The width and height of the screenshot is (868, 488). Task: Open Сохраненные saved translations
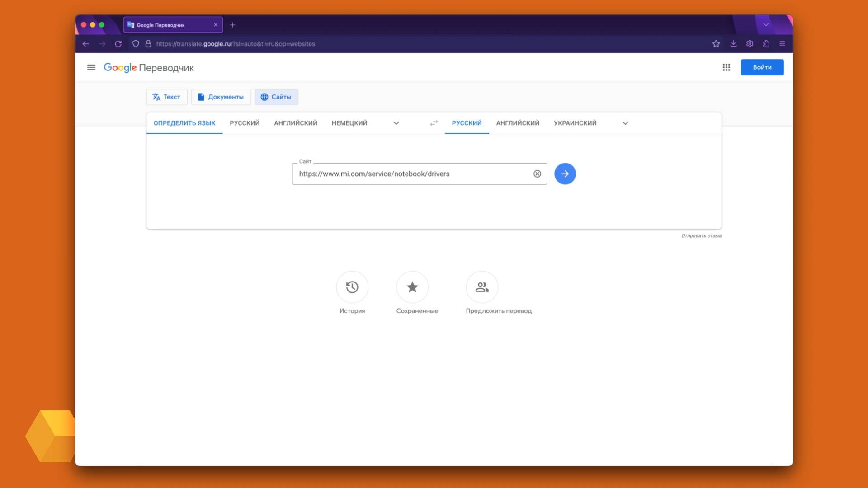pyautogui.click(x=417, y=292)
